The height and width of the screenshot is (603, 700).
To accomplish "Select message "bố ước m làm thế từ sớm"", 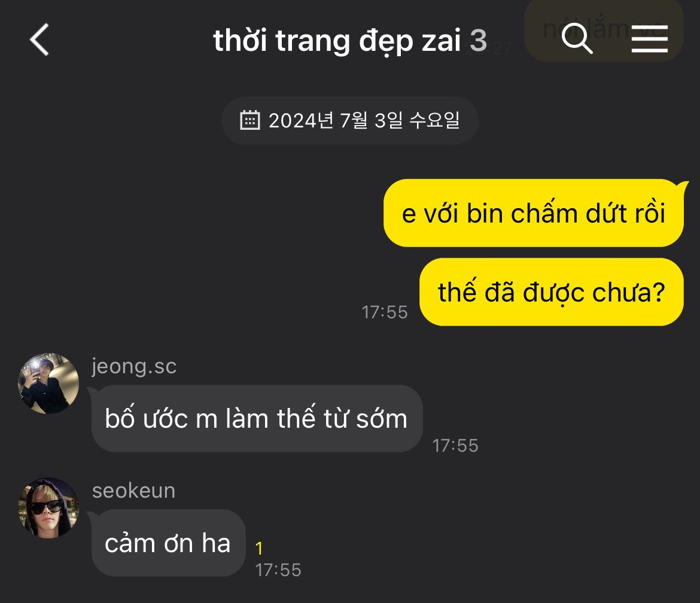I will pyautogui.click(x=257, y=419).
